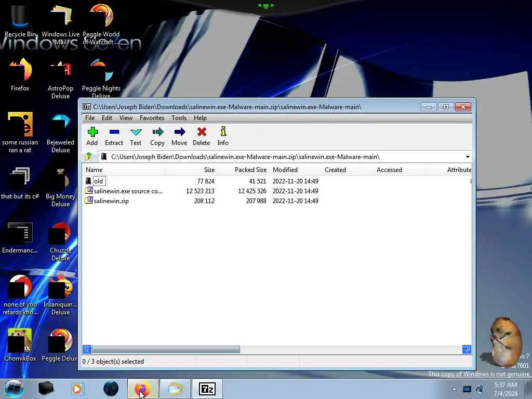The height and width of the screenshot is (399, 532).
Task: Open the Edit menu
Action: click(x=107, y=118)
